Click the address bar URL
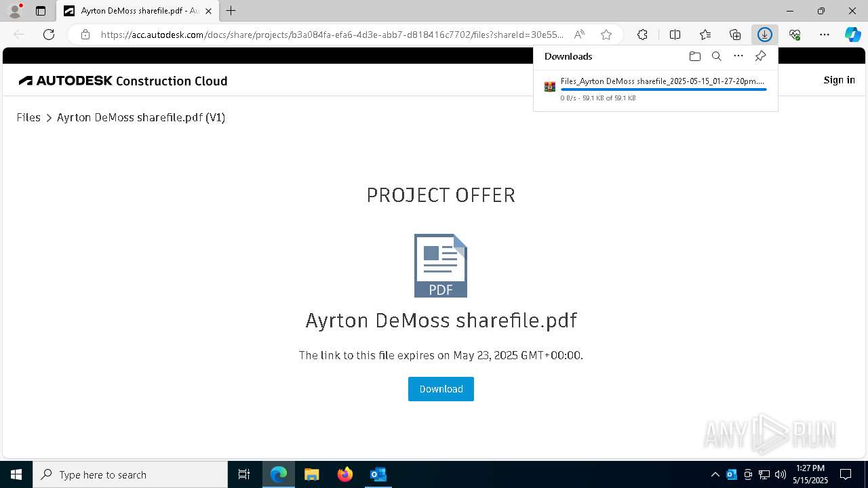Screen dimensions: 868x488 coord(332,35)
